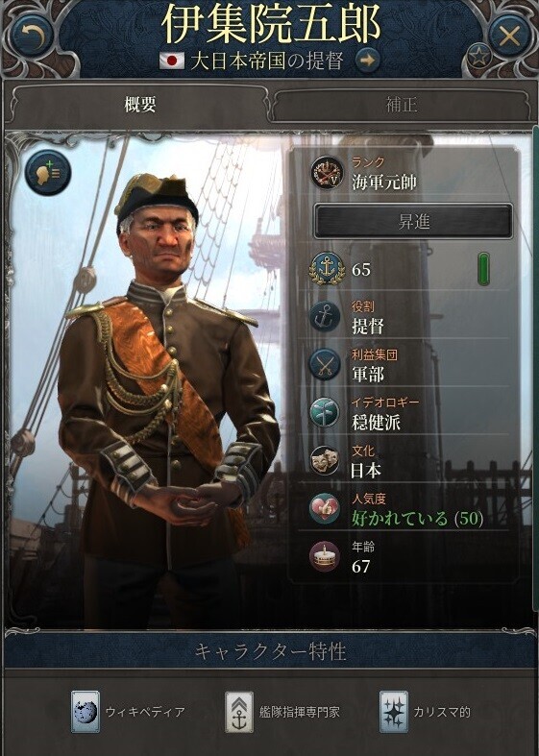Switch to the 補正 tab
Viewport: 539px width, 756px height.
pyautogui.click(x=402, y=105)
